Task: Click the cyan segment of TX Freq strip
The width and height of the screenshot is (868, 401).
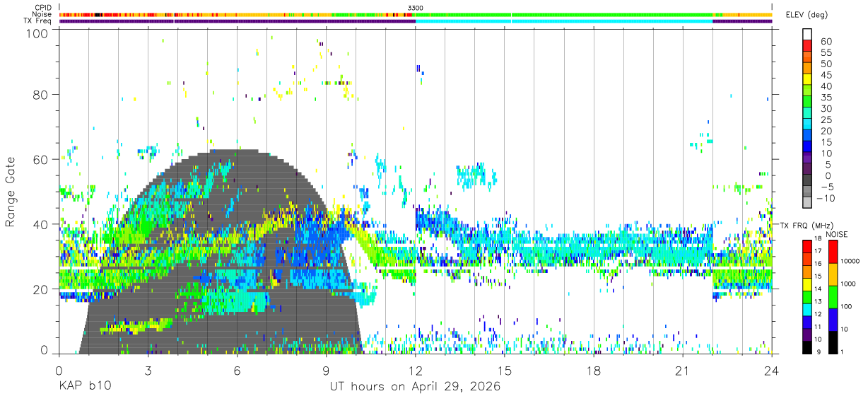Action: pyautogui.click(x=564, y=21)
